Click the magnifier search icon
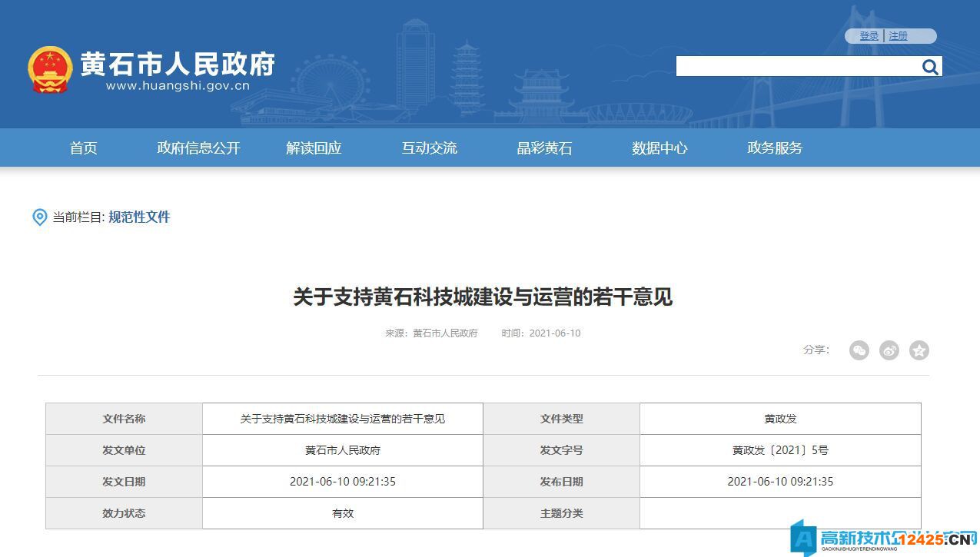The height and width of the screenshot is (557, 980). [930, 67]
